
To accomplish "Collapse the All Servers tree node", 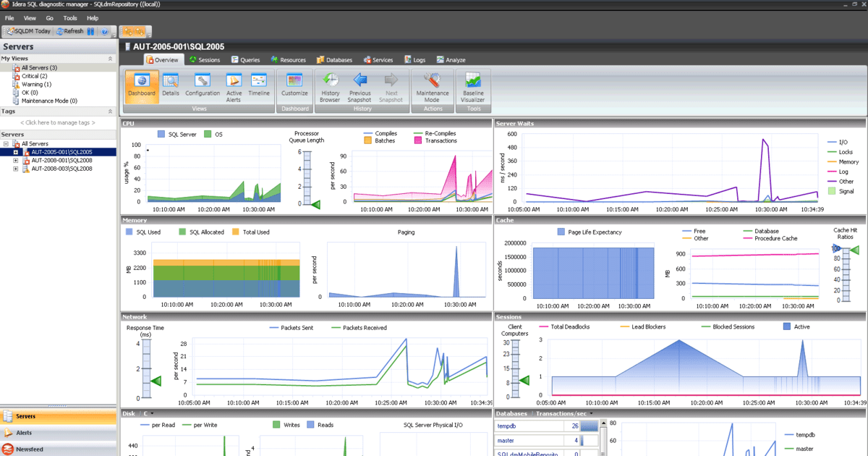I will click(x=6, y=144).
